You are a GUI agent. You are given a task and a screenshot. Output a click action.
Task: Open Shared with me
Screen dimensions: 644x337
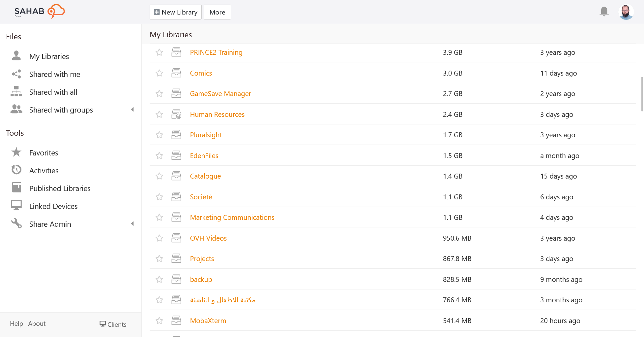click(55, 74)
